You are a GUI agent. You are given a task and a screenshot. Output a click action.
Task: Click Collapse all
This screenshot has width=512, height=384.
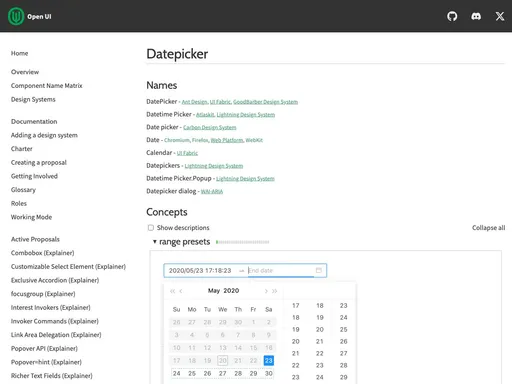tap(488, 228)
